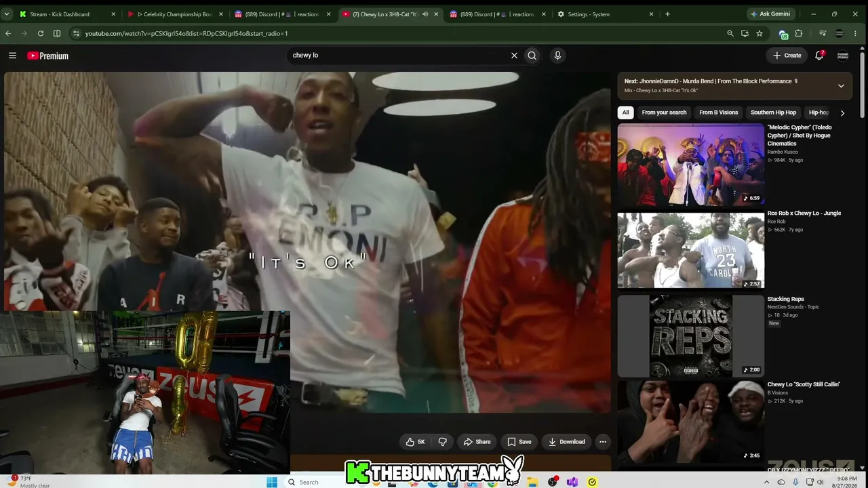Open Visual Studio from the taskbar

point(572,482)
